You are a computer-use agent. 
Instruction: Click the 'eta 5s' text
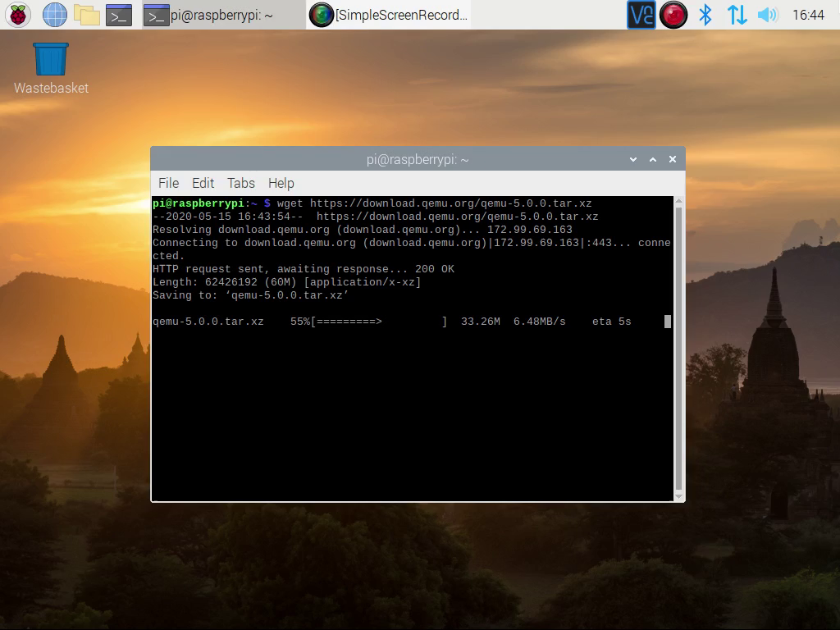612,322
